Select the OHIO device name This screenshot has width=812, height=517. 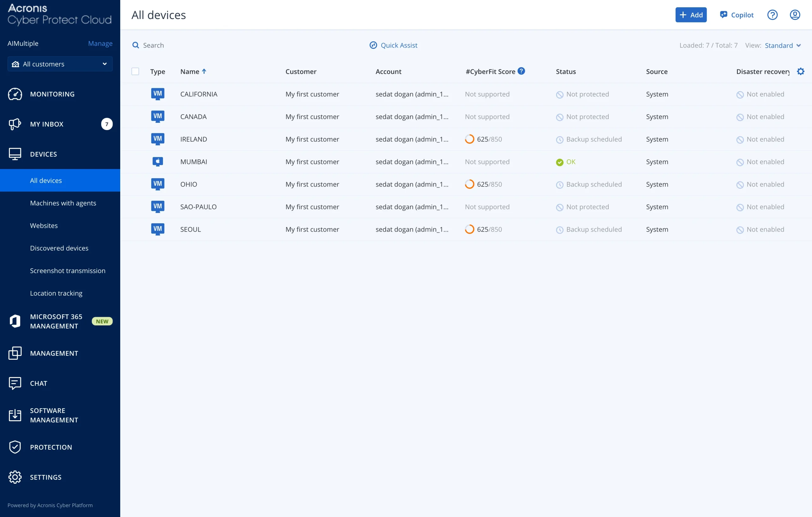(x=188, y=185)
